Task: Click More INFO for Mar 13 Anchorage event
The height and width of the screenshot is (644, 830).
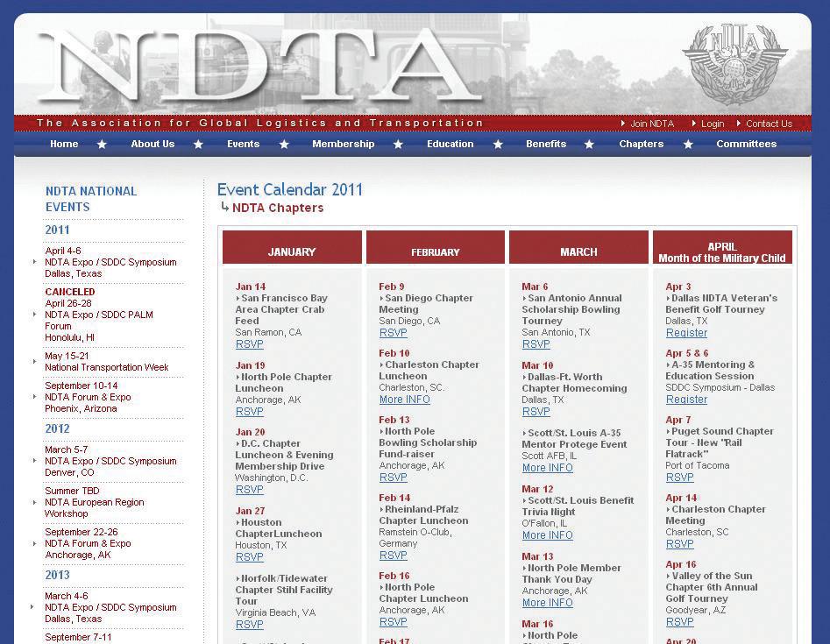Action: [547, 603]
